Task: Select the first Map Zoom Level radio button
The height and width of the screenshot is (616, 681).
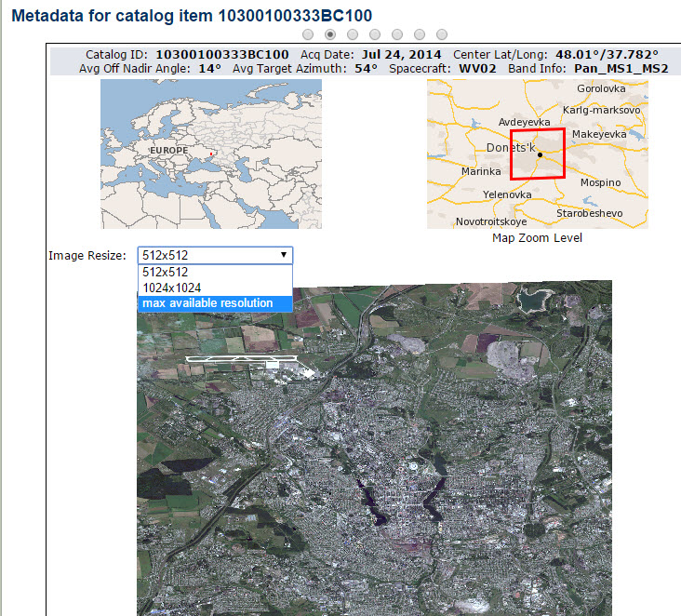Action: click(x=308, y=34)
